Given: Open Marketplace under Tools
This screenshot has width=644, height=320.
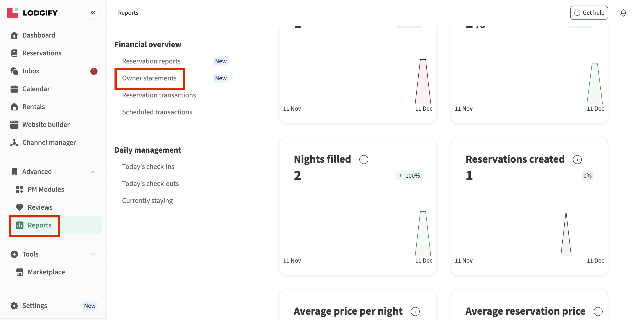Looking at the screenshot, I should click(x=46, y=272).
